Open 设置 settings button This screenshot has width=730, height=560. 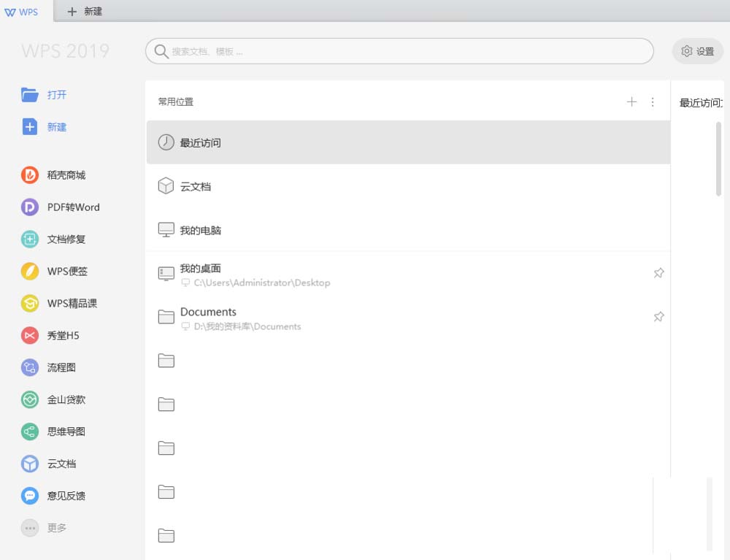(697, 51)
